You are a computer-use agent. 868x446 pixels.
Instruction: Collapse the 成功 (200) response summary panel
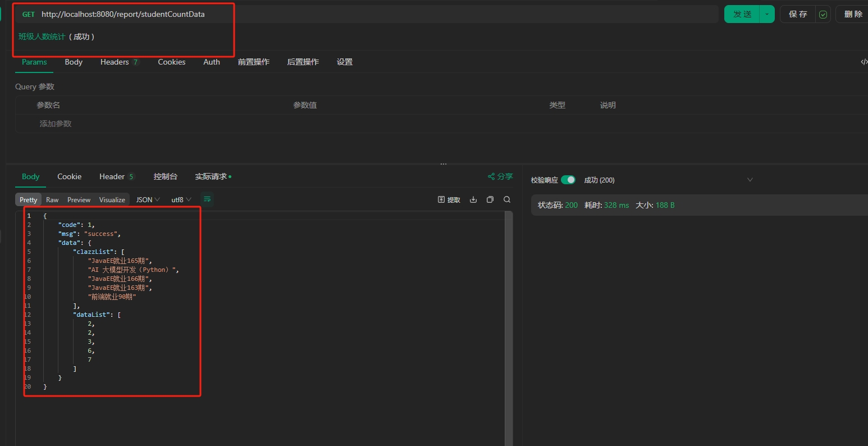(x=750, y=179)
